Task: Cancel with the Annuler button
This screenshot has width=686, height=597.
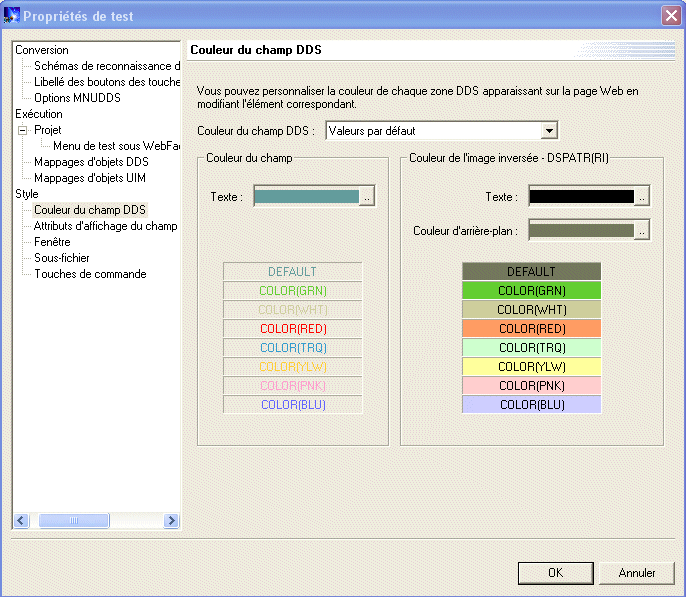Action: coord(637,573)
